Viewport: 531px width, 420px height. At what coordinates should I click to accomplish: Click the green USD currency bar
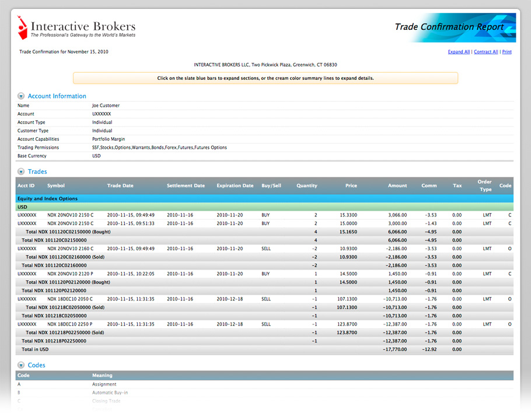(x=264, y=206)
